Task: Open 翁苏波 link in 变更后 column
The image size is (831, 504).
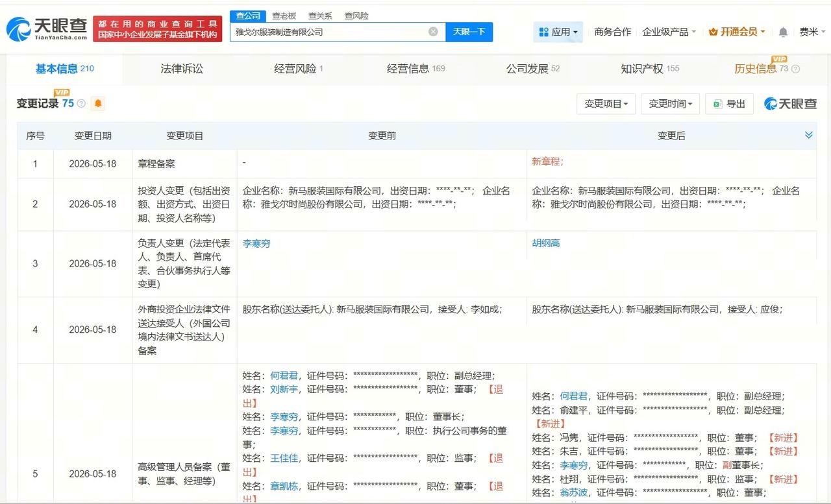Action: point(573,493)
